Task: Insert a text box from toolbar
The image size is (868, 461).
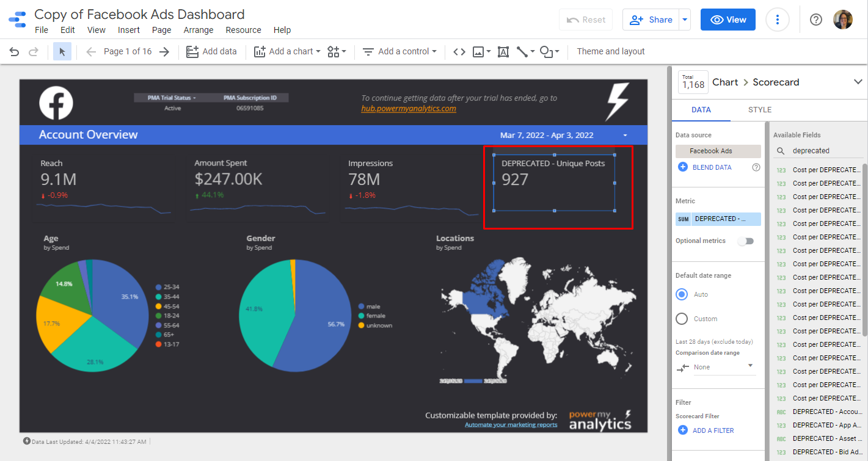Action: tap(503, 52)
